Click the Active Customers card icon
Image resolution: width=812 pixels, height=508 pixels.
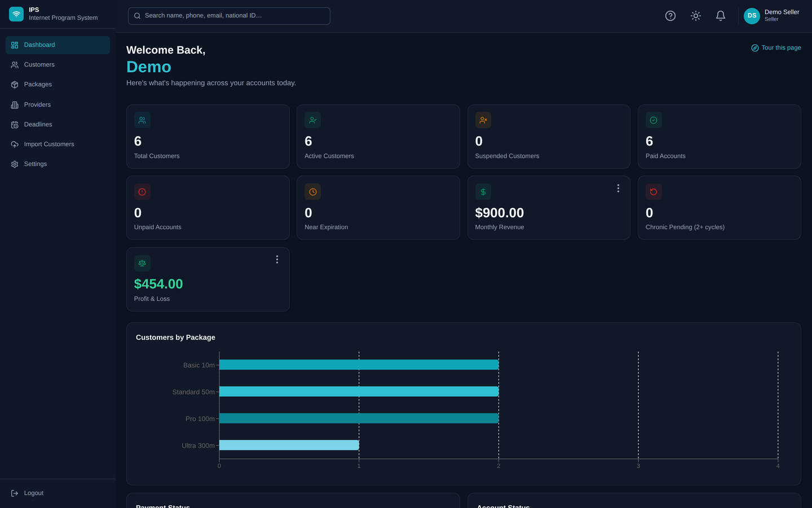point(312,120)
